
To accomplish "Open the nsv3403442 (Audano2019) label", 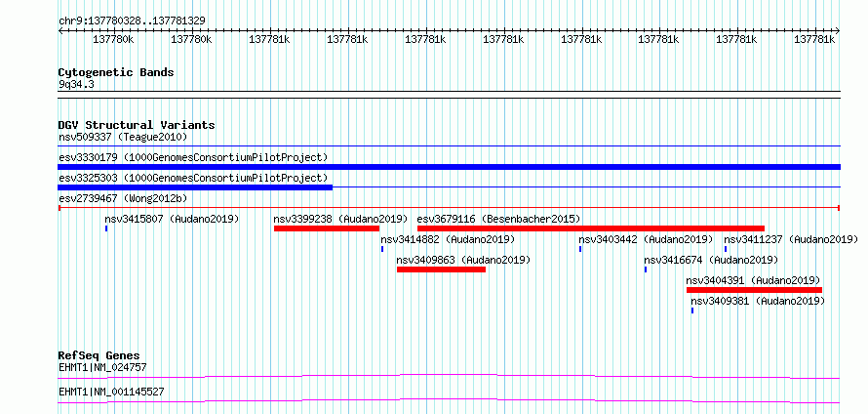I will coord(646,239).
